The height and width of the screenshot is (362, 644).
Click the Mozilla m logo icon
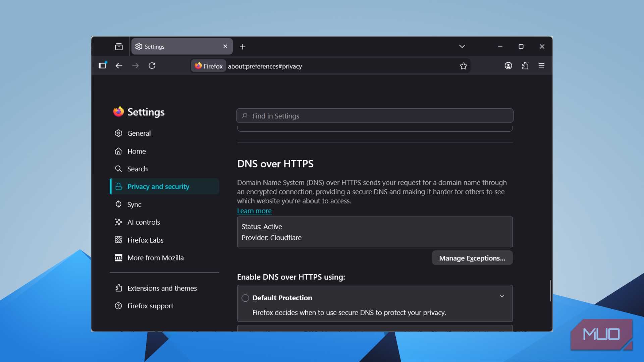tap(118, 258)
